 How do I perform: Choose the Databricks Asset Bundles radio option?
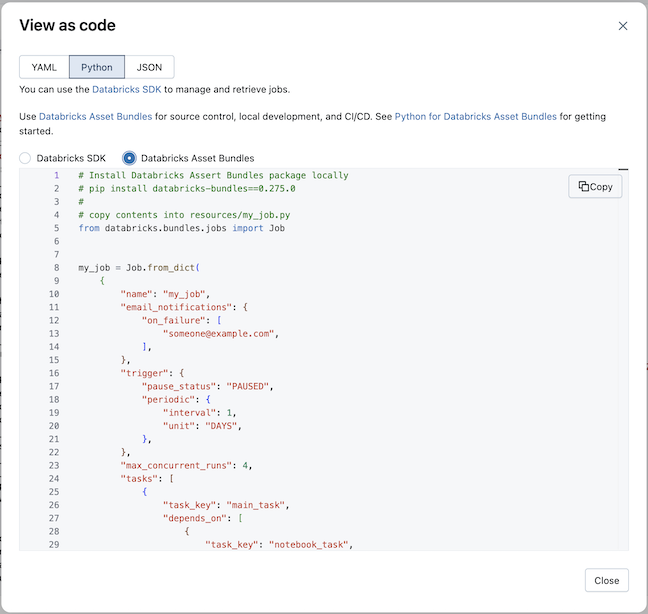(129, 158)
